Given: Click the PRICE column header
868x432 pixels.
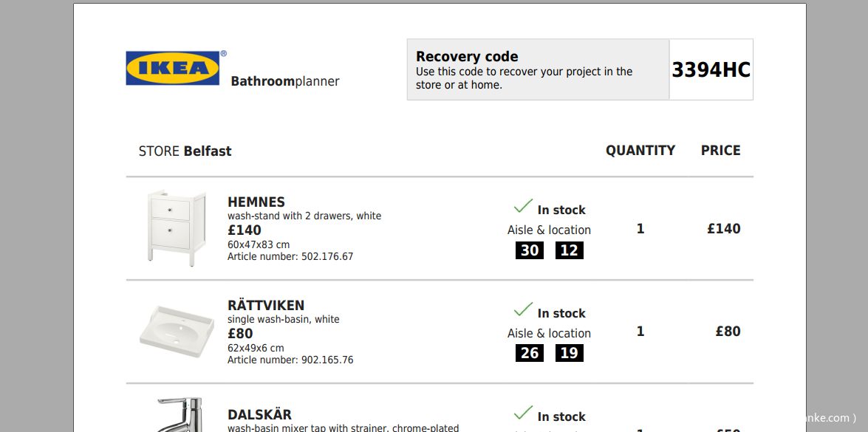Looking at the screenshot, I should (x=721, y=151).
